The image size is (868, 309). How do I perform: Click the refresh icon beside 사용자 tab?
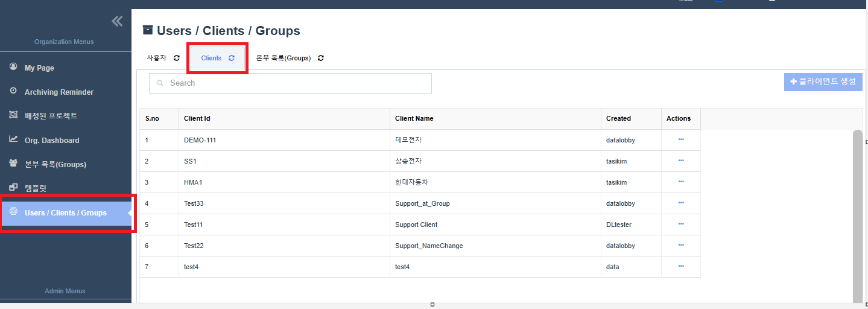pyautogui.click(x=177, y=58)
